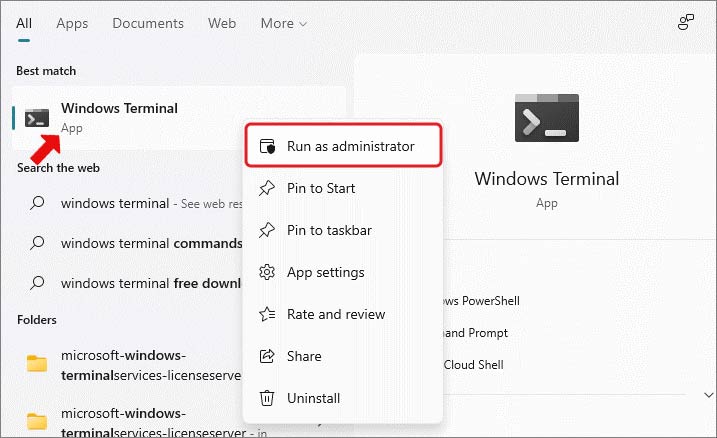Image resolution: width=717 pixels, height=438 pixels.
Task: Click large Windows Terminal icon in preview pane
Action: 546,118
